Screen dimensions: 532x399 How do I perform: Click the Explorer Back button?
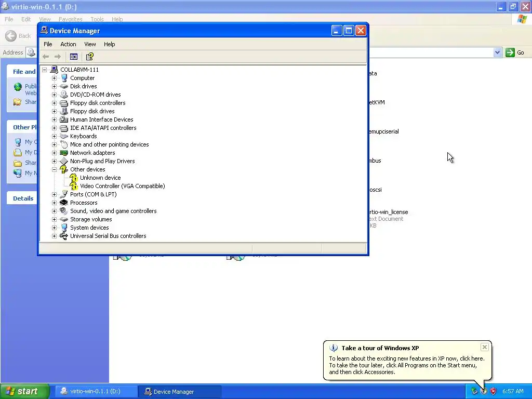[18, 36]
